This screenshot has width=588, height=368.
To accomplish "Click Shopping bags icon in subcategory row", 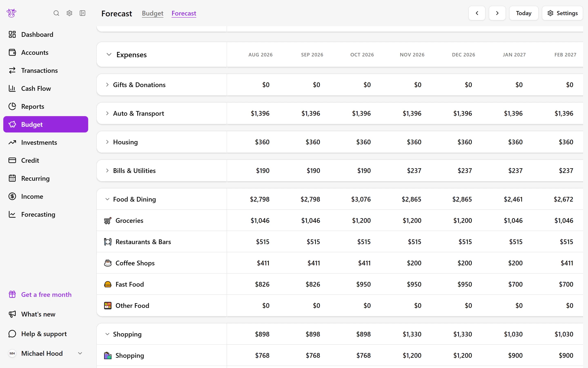I will tap(108, 355).
